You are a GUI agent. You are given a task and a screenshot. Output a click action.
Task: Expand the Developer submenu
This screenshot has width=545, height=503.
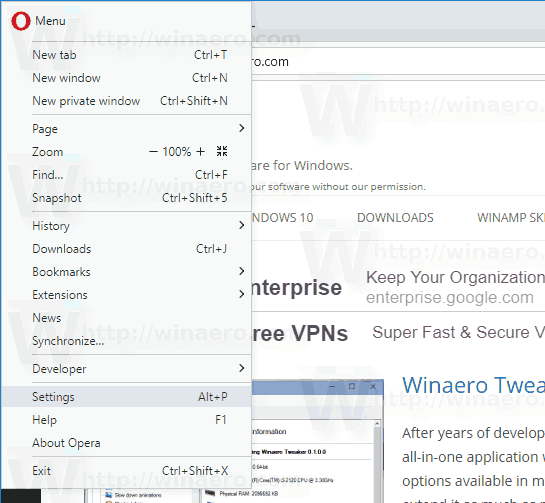click(127, 368)
